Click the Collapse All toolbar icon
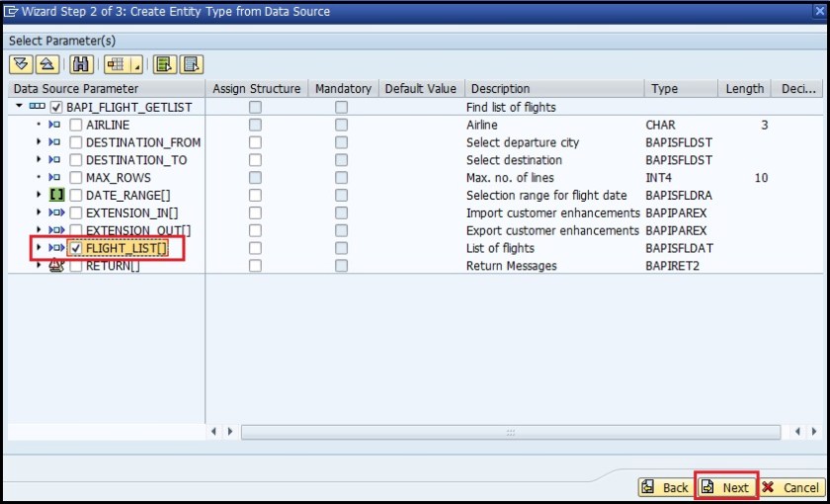Screen dimensions: 830x504 pyautogui.click(x=47, y=64)
